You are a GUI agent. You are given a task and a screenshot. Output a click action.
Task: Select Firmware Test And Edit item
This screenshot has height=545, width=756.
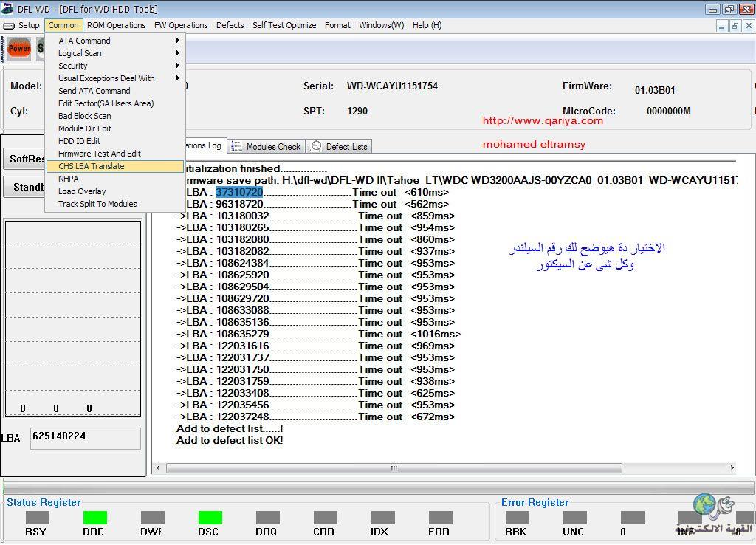(x=114, y=154)
